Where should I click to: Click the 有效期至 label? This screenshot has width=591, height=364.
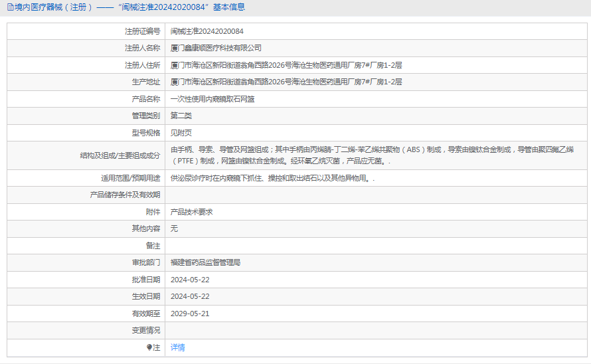pyautogui.click(x=146, y=314)
